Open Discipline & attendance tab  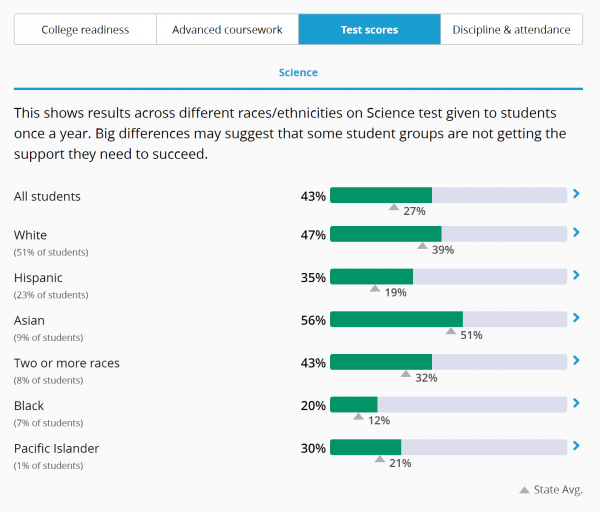(x=511, y=30)
